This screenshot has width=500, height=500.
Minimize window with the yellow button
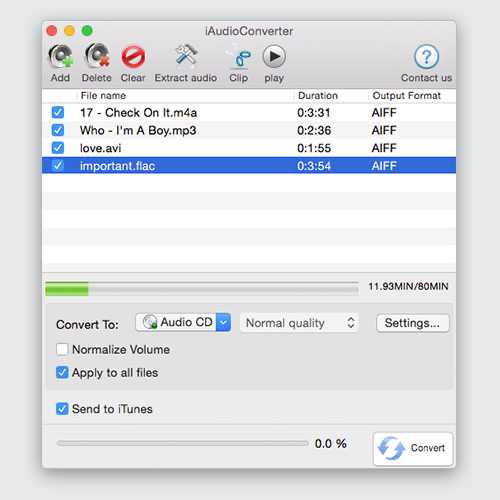69,31
